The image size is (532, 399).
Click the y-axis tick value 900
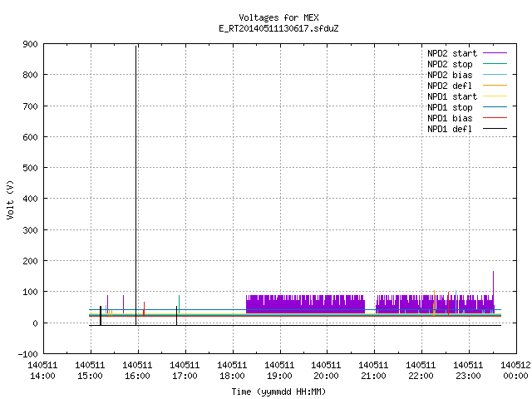point(30,44)
